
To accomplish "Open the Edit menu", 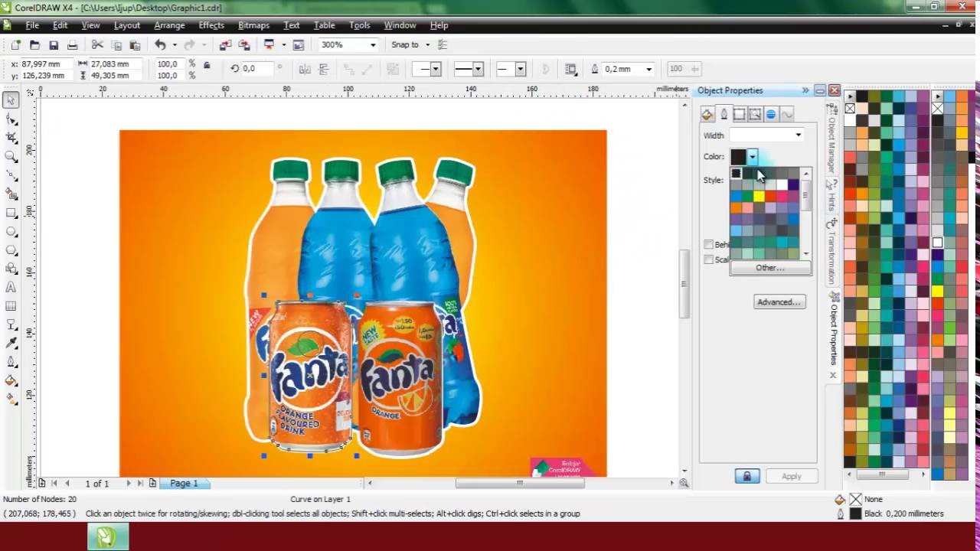I will (60, 25).
